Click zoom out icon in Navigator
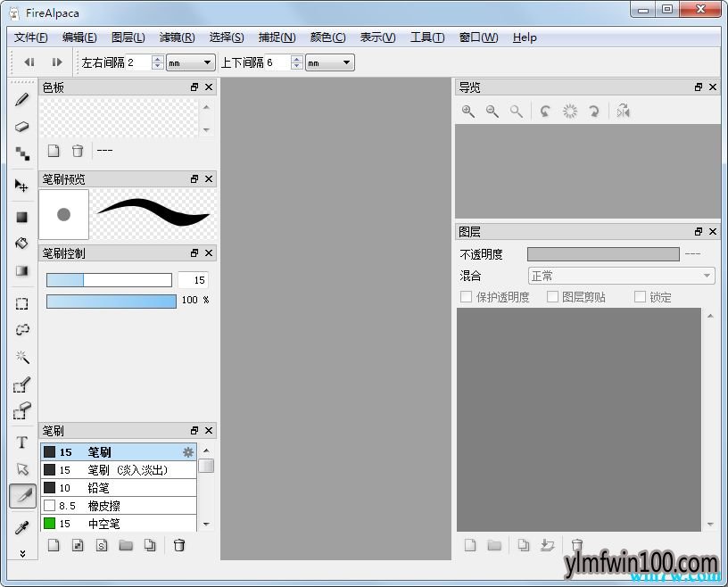 pos(492,112)
